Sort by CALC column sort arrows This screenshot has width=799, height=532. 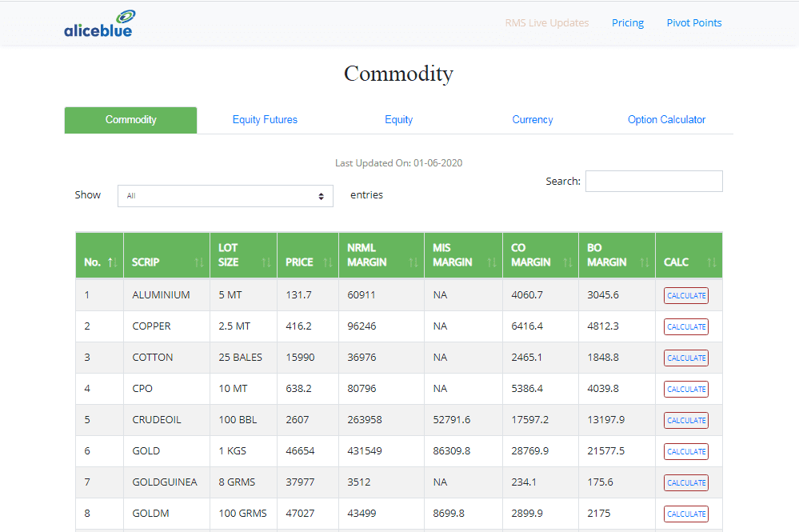click(x=711, y=262)
